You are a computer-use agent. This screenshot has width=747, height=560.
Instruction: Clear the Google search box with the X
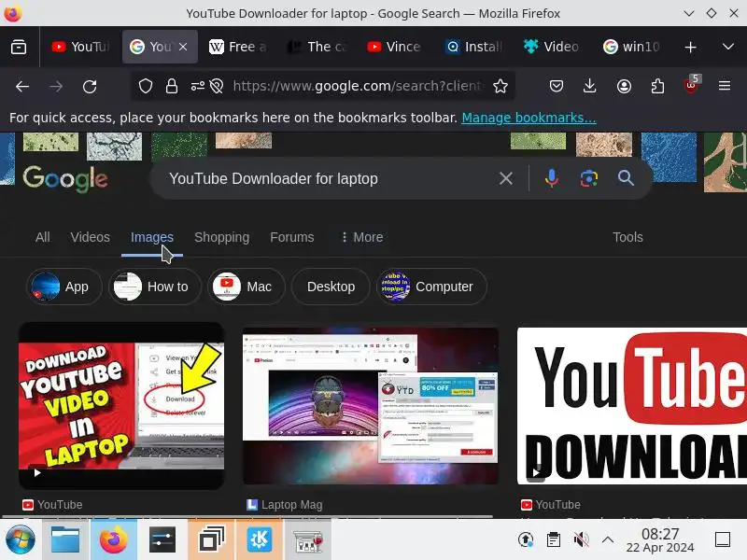tap(506, 178)
